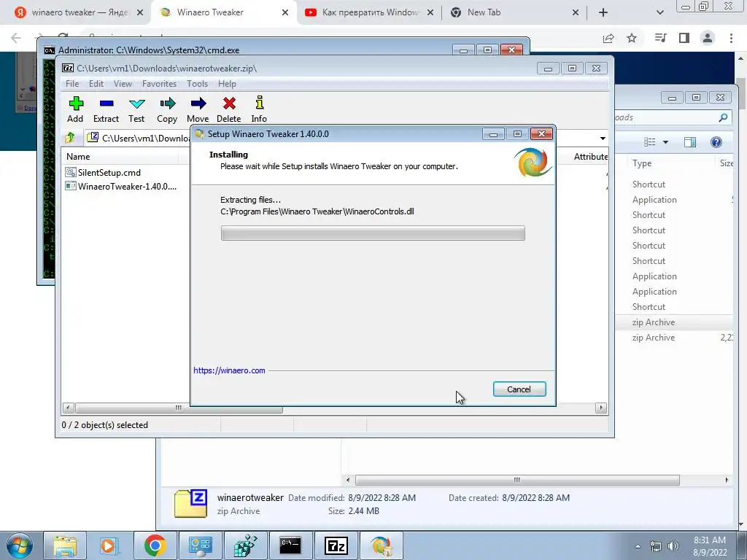Viewport: 747px width, 560px height.
Task: Switch to the Winaero Tweaker Chrome tab
Action: 210,12
